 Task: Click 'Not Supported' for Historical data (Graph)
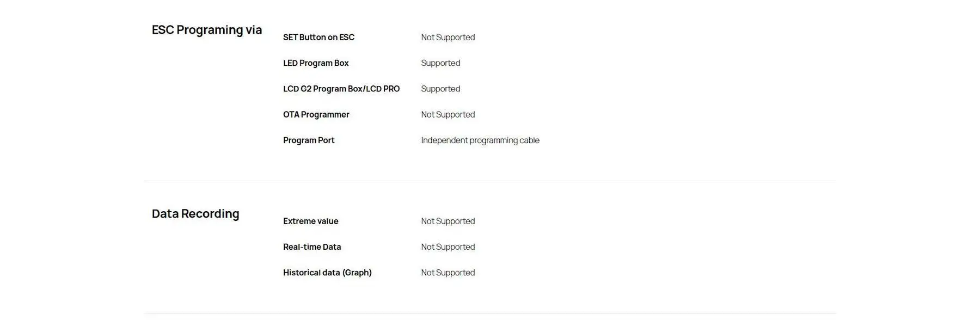(448, 273)
